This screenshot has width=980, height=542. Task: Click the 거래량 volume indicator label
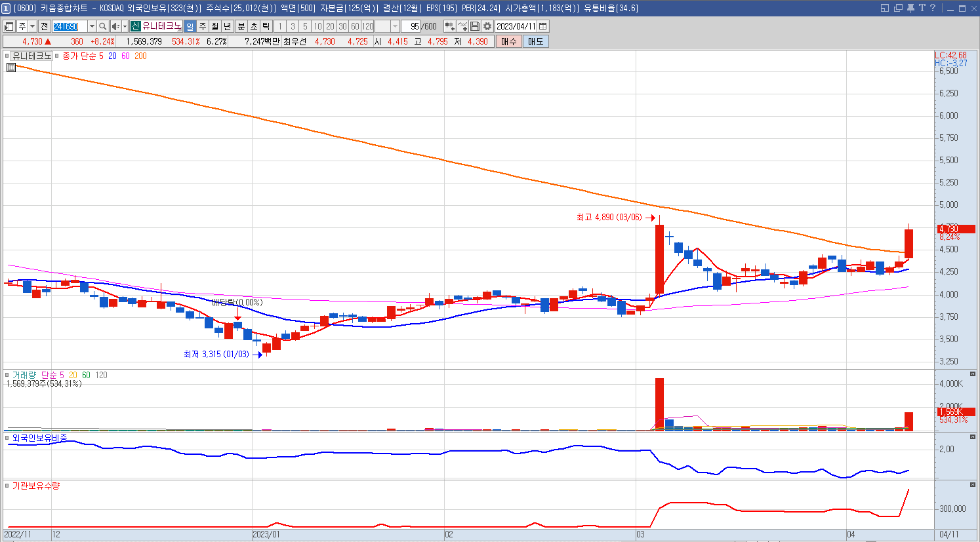tap(23, 375)
